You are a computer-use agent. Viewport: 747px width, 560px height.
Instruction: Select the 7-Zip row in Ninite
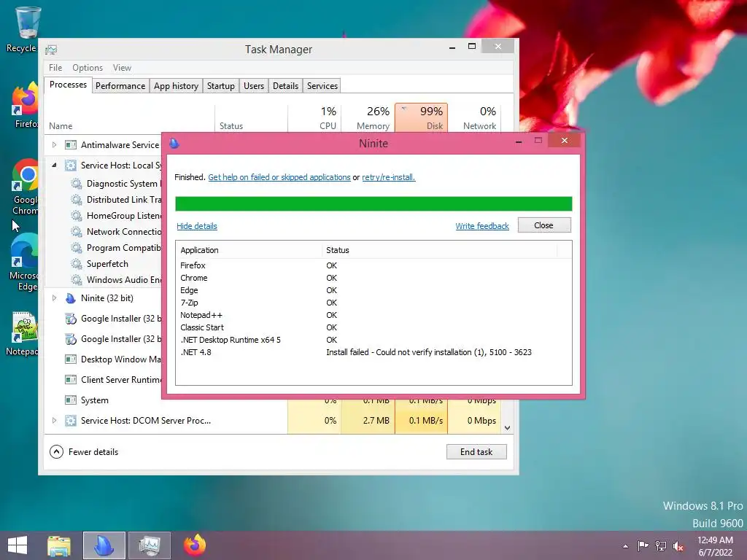point(373,303)
